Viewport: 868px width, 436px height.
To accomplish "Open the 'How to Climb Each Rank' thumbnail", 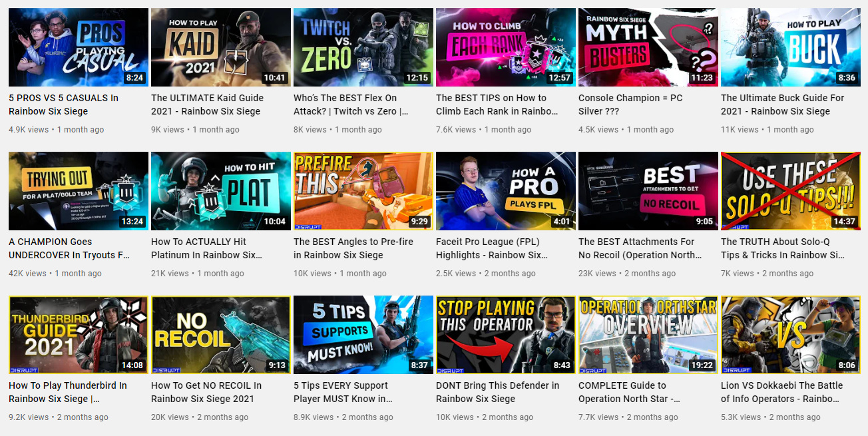I will tap(506, 47).
